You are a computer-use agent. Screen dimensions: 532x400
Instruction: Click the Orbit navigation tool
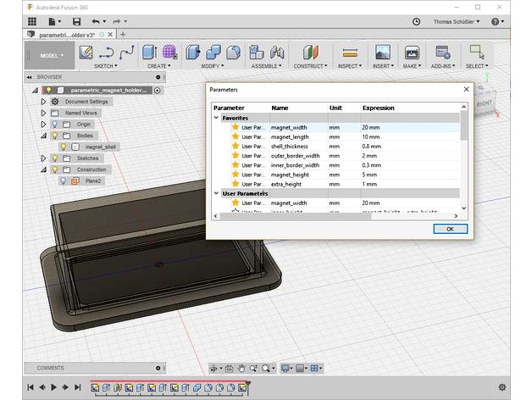[213, 368]
